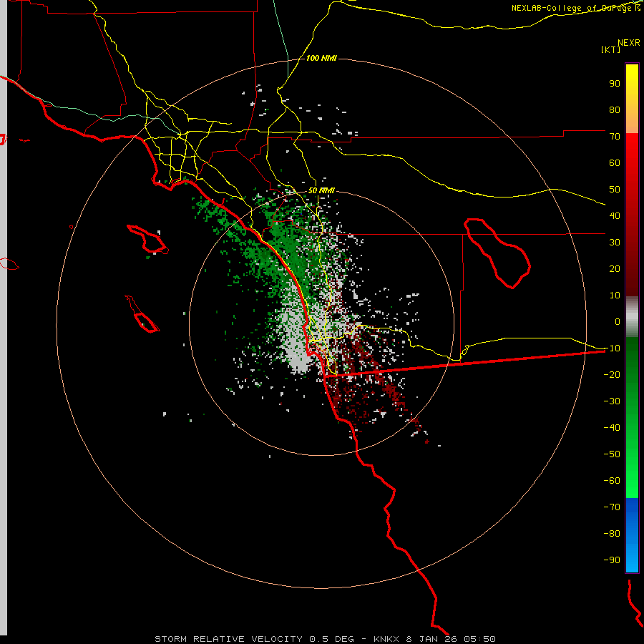
Task: Click the -10 value on velocity scale
Action: click(x=612, y=348)
